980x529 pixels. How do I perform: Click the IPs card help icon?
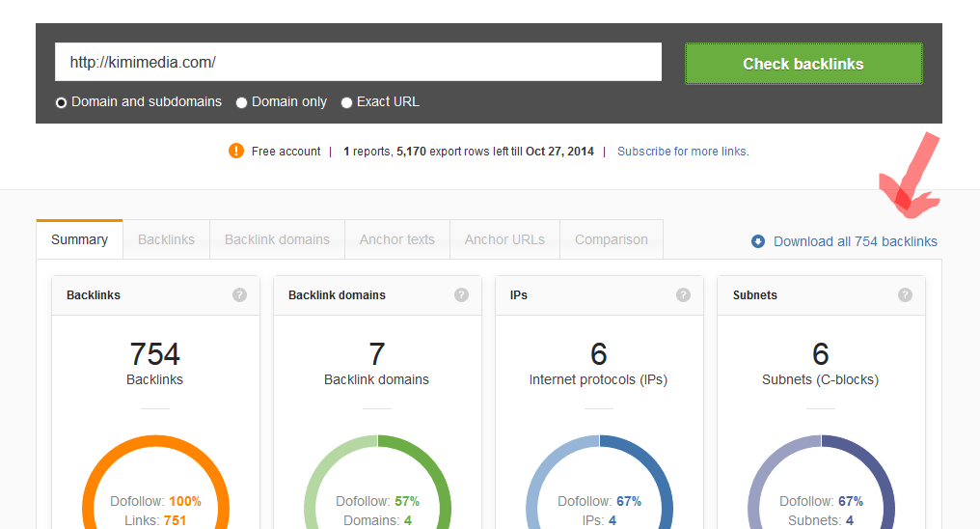[683, 295]
